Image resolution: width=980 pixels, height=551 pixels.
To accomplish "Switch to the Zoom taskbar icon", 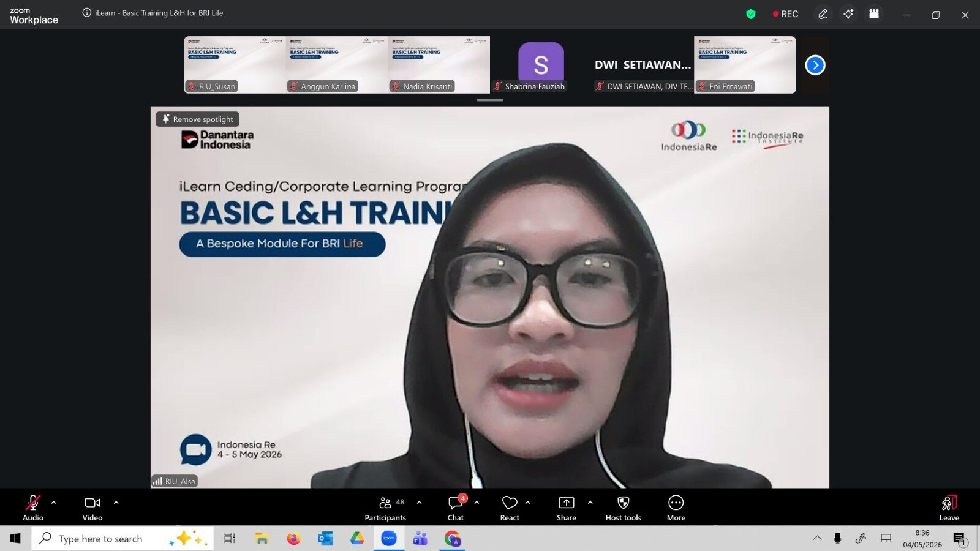I will [x=389, y=538].
